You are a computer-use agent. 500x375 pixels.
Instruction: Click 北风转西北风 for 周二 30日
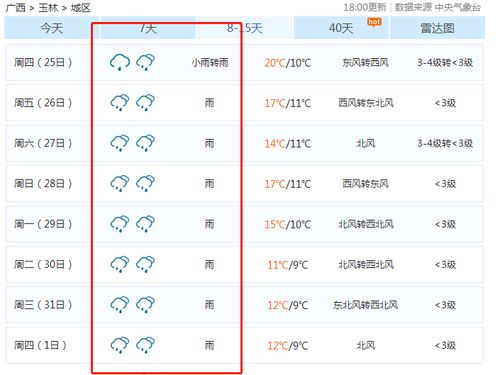pos(366,264)
